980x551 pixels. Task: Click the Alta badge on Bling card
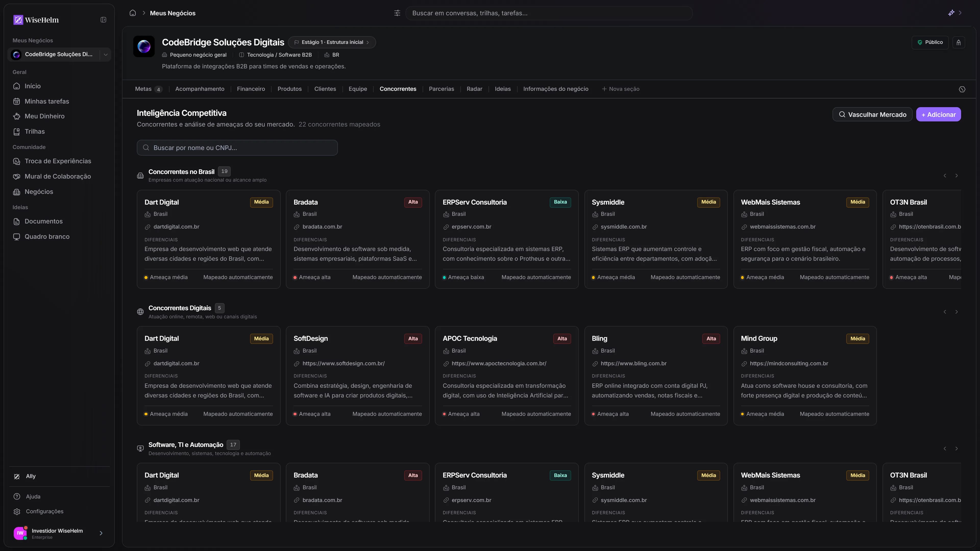[711, 339]
